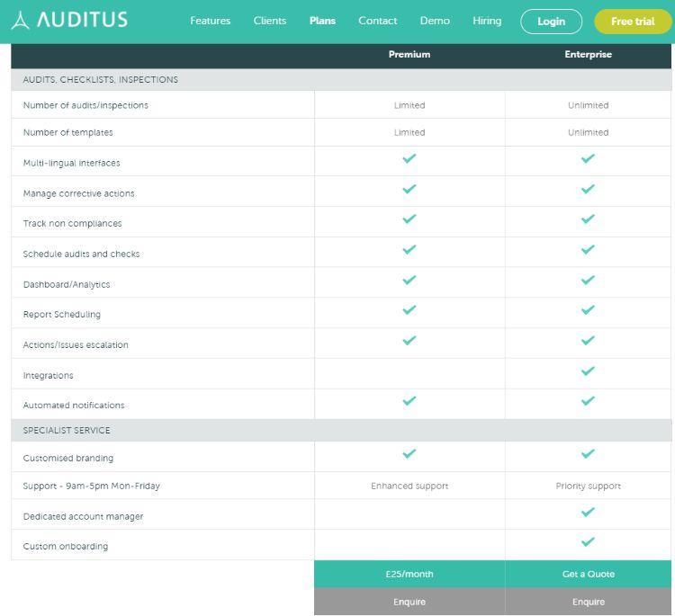Click 'Unlimited' in the Number of templates row
The image size is (675, 616).
pyautogui.click(x=588, y=132)
